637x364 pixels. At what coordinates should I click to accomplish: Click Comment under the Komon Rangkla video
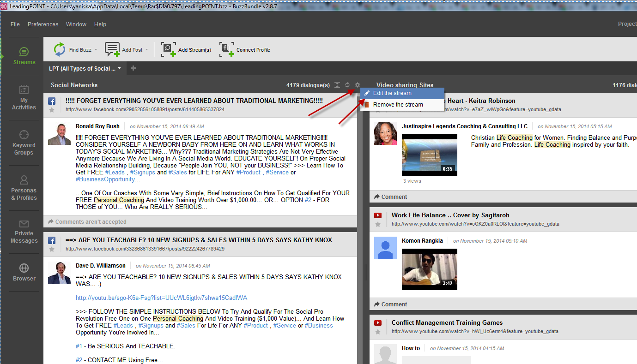click(x=390, y=304)
